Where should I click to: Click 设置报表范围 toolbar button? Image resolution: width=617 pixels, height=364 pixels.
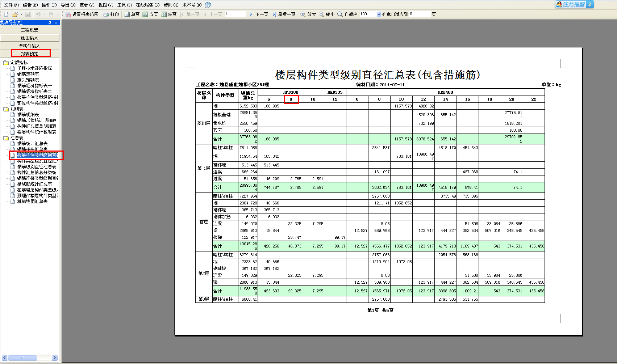pyautogui.click(x=82, y=14)
